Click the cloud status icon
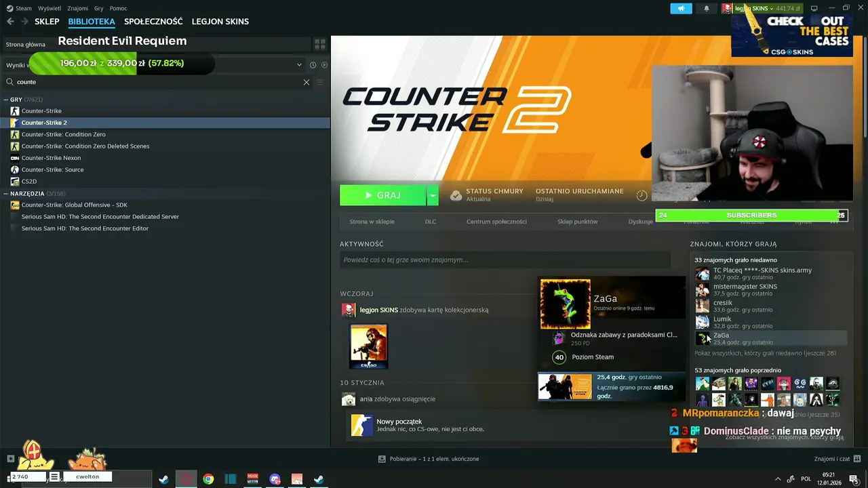This screenshot has width=868, height=488. 456,195
